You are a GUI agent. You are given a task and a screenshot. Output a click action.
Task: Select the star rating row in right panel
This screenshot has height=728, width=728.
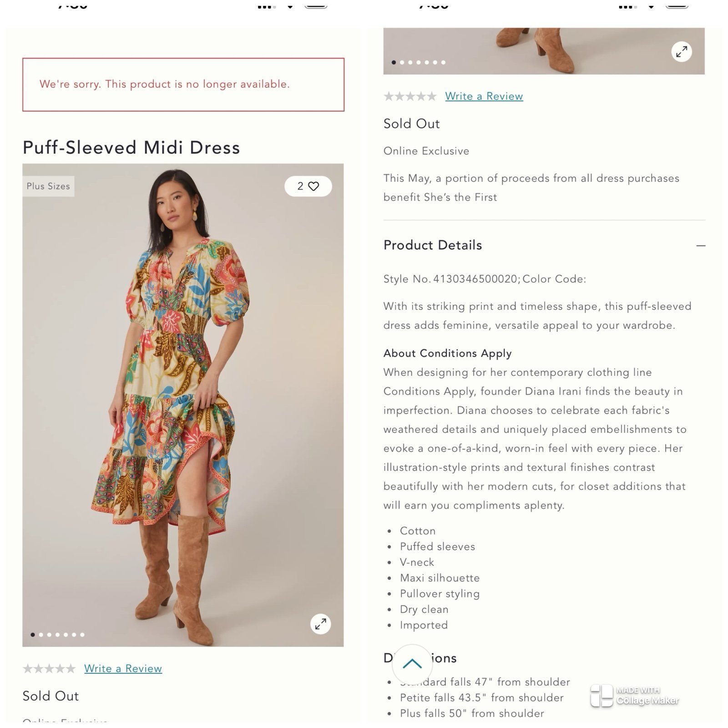pyautogui.click(x=410, y=96)
